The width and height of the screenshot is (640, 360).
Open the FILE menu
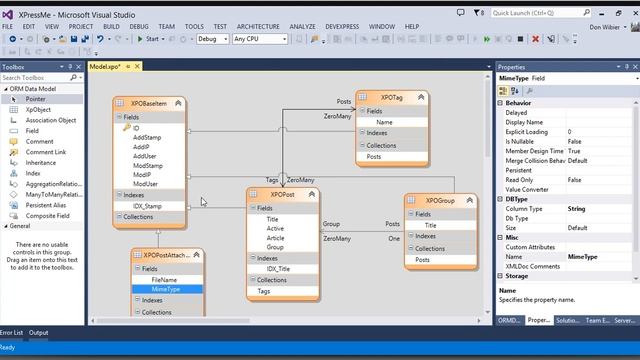[x=7, y=27]
